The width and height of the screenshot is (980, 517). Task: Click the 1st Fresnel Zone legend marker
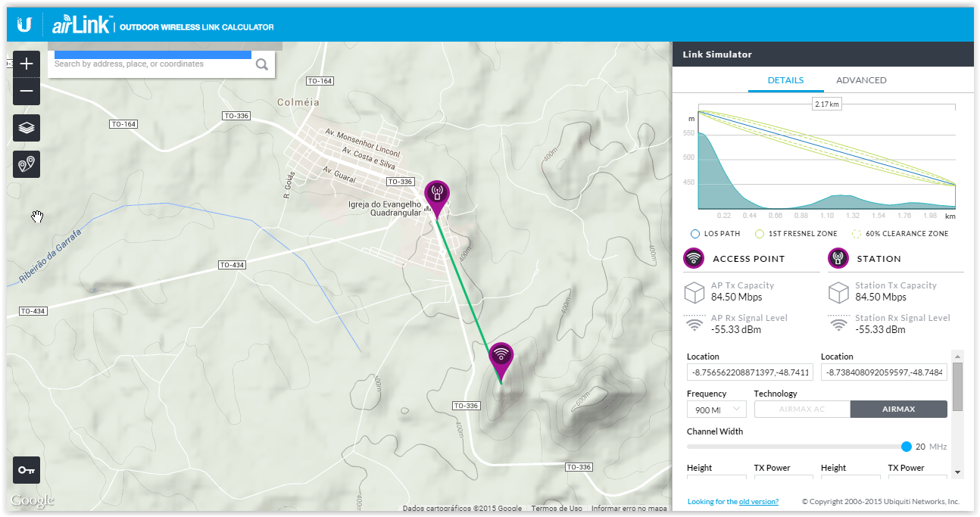click(760, 234)
